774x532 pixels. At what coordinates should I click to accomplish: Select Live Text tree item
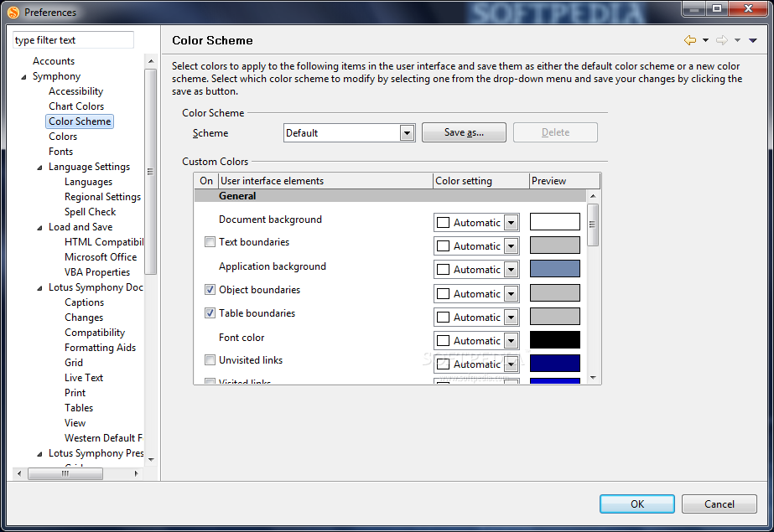click(x=83, y=378)
